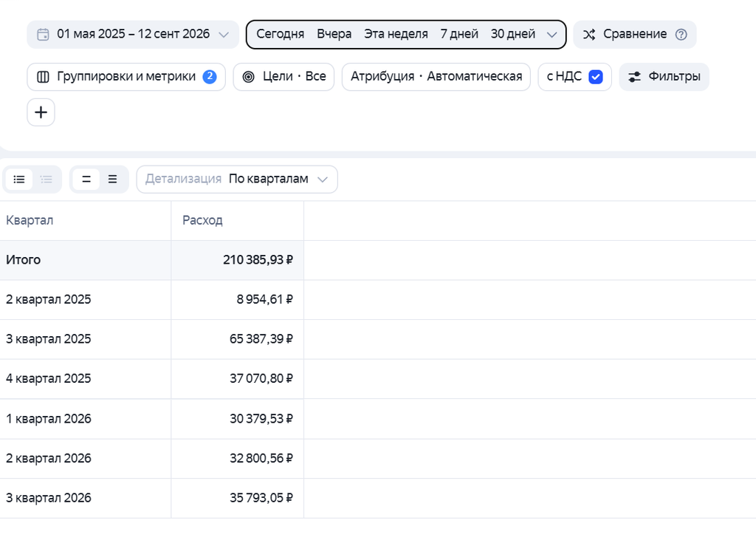Click the Итого total row label

pos(23,260)
